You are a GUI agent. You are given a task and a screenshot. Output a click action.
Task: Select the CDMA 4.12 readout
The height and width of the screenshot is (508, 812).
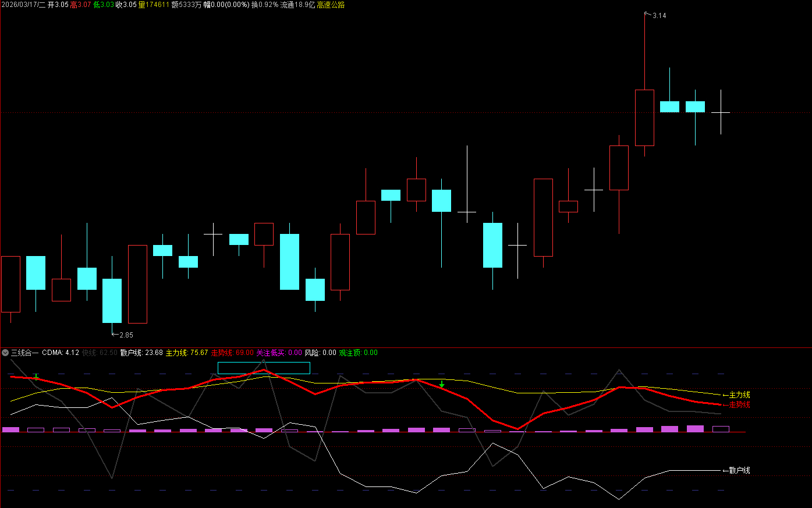[61, 353]
